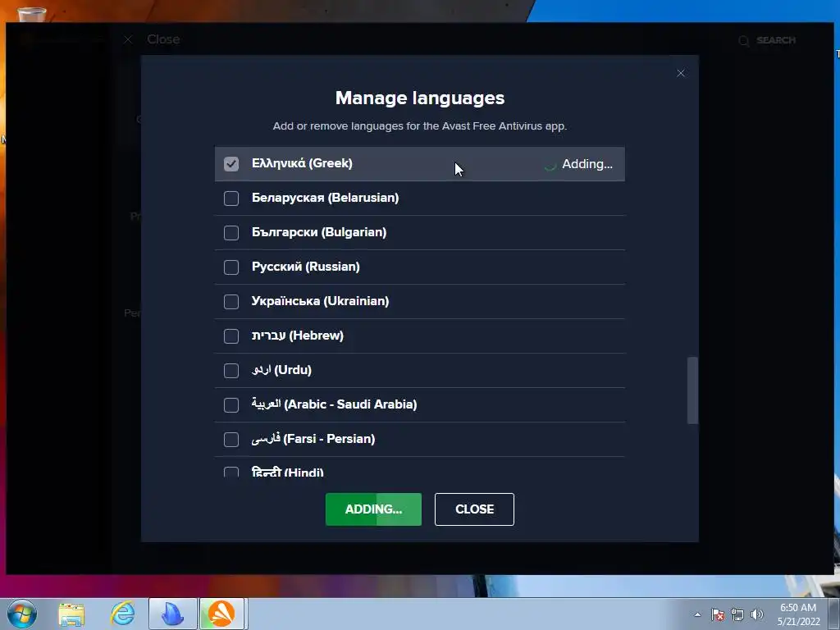Click the 'Русский (Russian)' label
Viewport: 840px width, 630px height.
coord(305,267)
